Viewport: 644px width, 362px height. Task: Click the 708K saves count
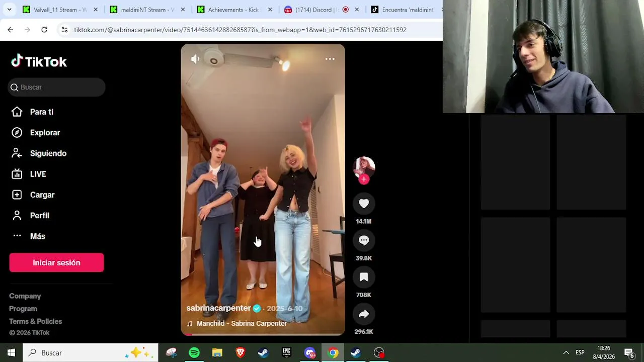click(x=364, y=295)
